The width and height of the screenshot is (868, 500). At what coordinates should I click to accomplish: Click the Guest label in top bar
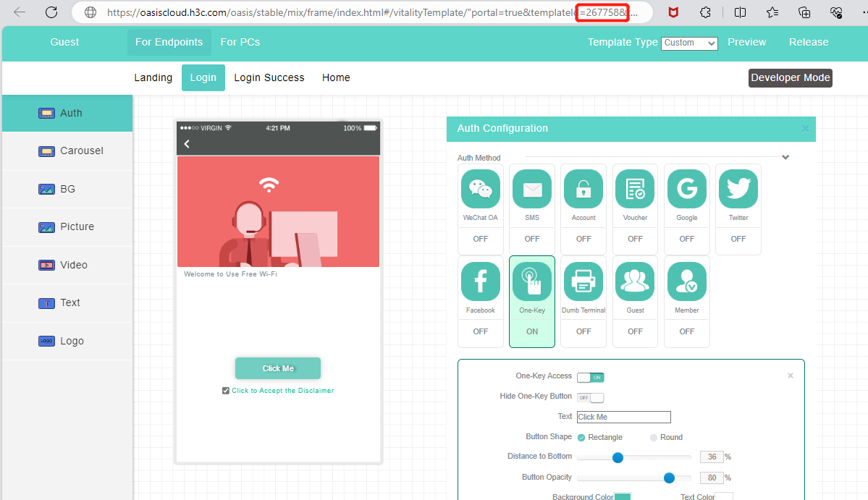pos(64,42)
